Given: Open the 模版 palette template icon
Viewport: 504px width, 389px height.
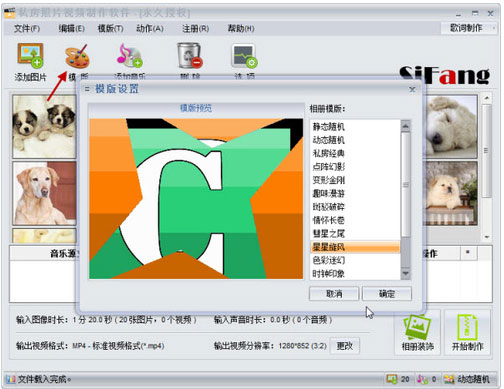Looking at the screenshot, I should [x=77, y=56].
